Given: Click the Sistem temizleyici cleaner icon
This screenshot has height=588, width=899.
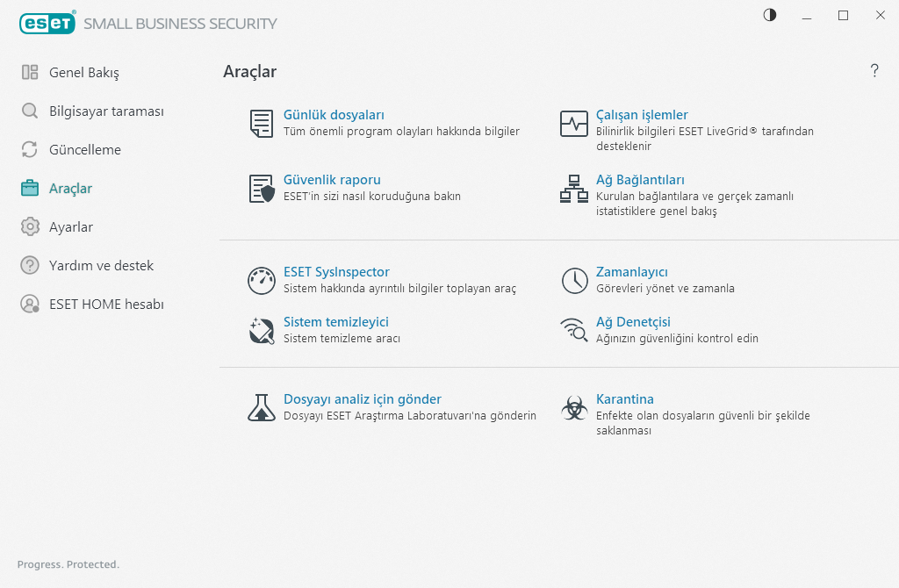Looking at the screenshot, I should tap(262, 330).
